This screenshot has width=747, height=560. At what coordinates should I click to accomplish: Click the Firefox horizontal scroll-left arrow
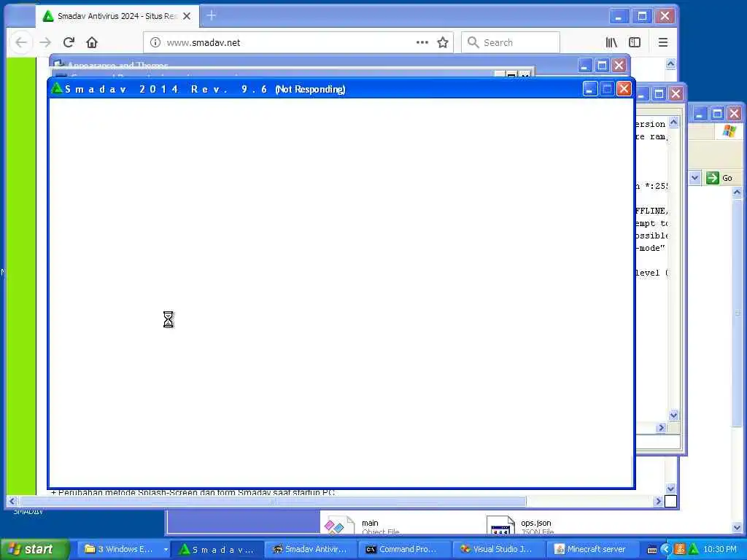[x=12, y=501]
